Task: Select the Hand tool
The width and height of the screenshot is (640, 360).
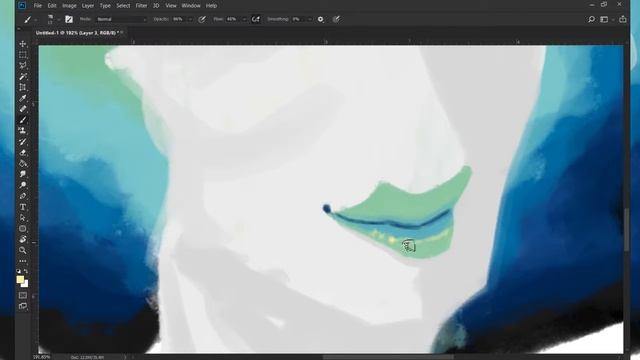Action: [x=23, y=240]
